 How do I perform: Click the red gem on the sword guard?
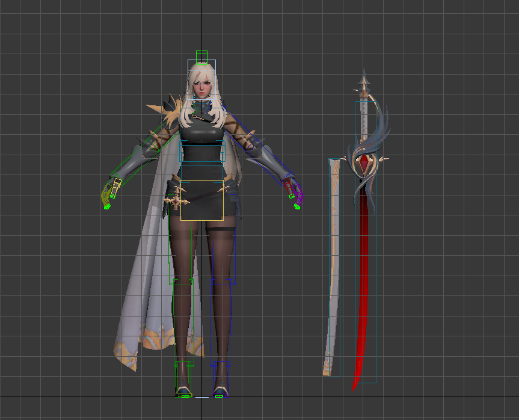tap(364, 164)
